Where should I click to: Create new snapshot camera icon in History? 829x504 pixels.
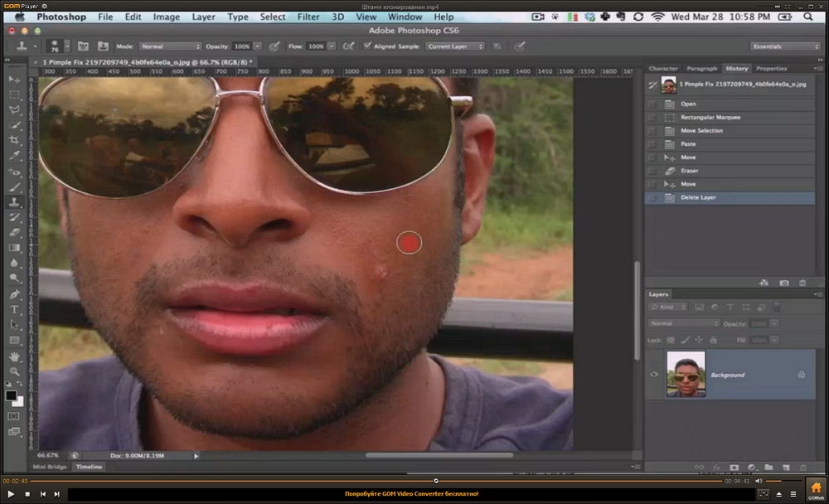tap(784, 283)
